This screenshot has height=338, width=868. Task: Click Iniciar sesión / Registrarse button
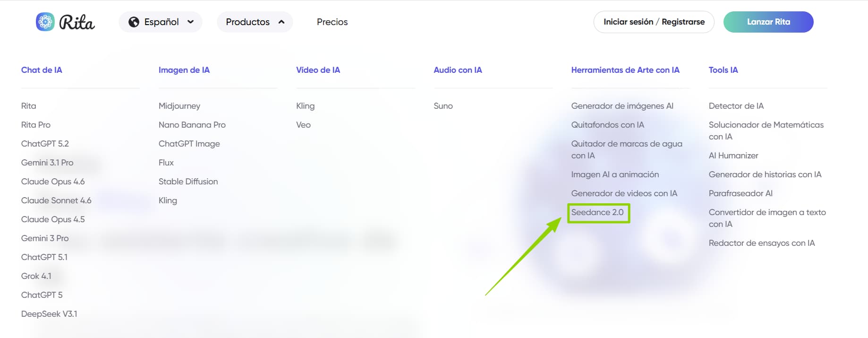point(654,22)
